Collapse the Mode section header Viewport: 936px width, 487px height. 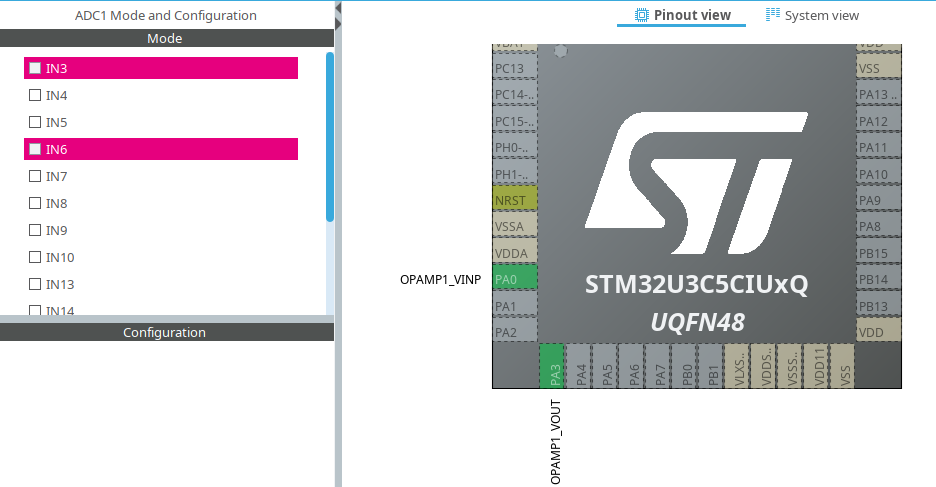pyautogui.click(x=167, y=38)
